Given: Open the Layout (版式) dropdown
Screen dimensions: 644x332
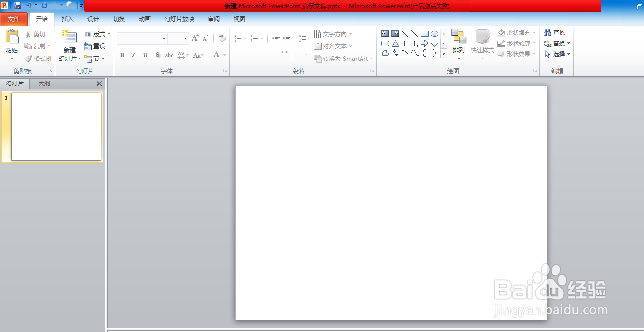Looking at the screenshot, I should [x=97, y=34].
